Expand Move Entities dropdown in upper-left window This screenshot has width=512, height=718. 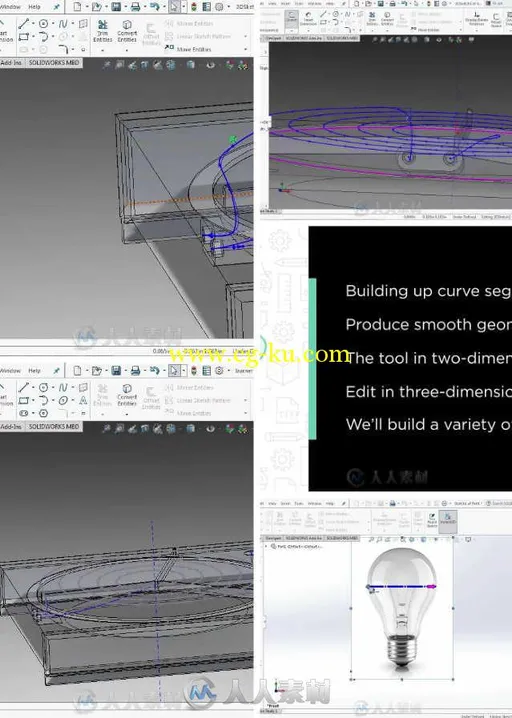[x=245, y=49]
